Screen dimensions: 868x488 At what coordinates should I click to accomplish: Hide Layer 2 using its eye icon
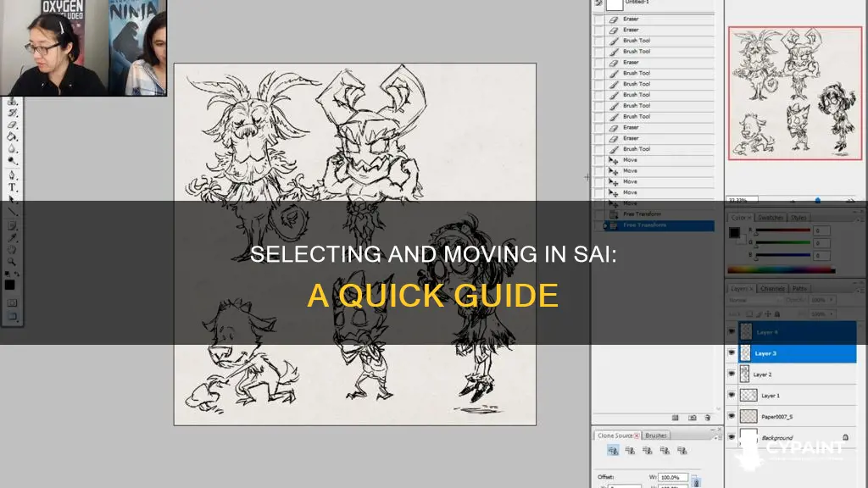click(732, 374)
